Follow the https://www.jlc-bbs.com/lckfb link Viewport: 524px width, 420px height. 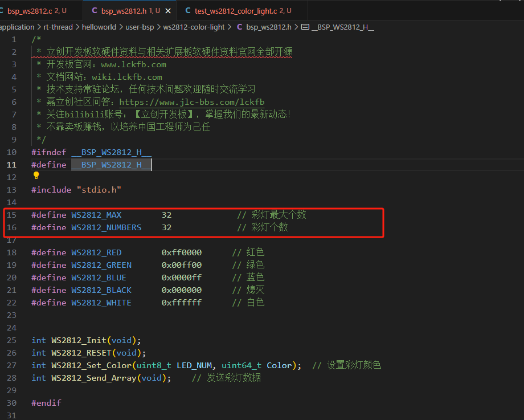[191, 102]
